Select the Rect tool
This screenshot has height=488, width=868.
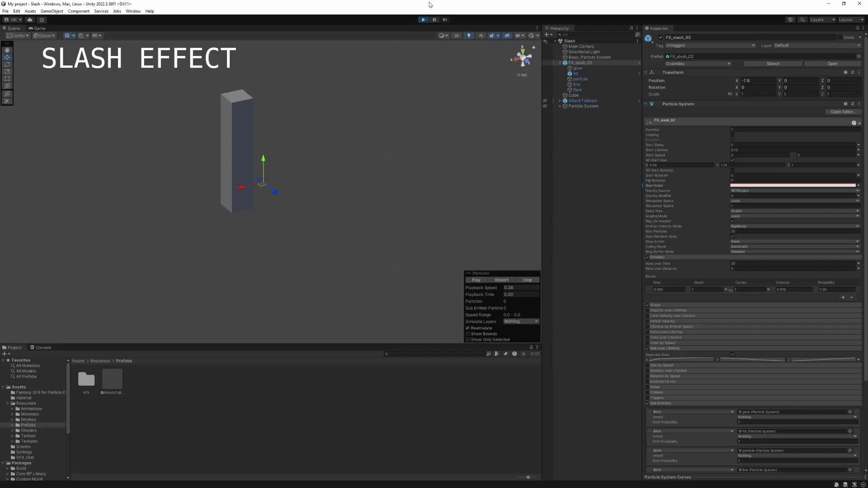7,79
